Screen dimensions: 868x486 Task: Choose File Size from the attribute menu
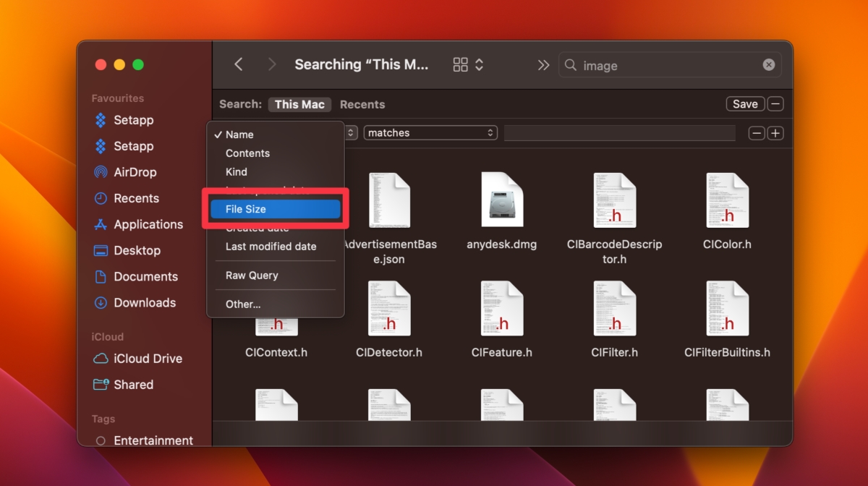click(x=275, y=208)
